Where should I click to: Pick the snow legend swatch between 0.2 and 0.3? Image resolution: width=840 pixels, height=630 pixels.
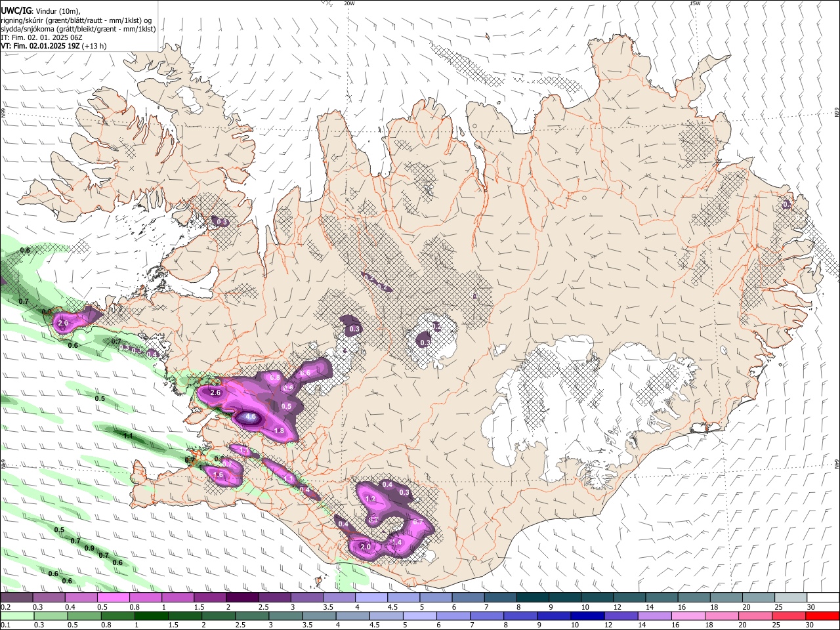point(17,598)
